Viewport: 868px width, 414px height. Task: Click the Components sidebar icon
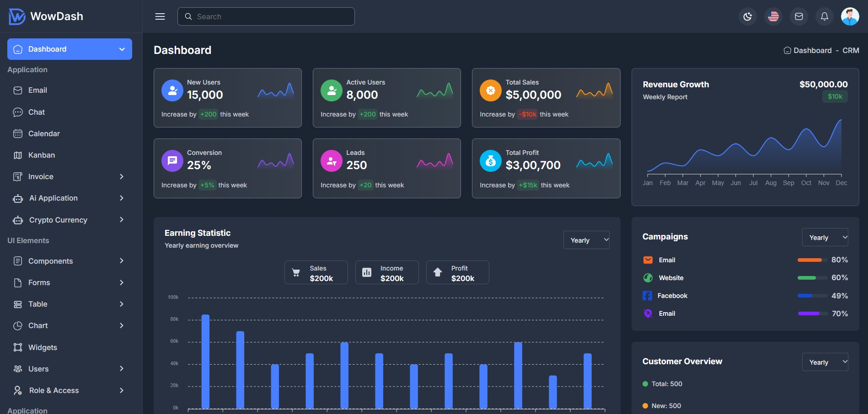pos(18,261)
